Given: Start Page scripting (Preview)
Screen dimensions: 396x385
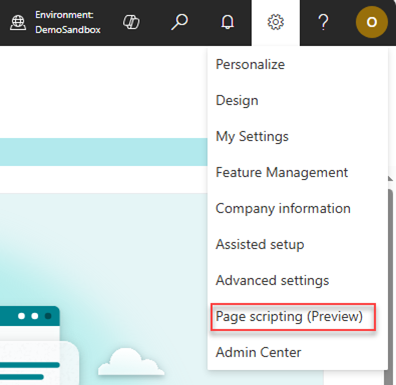Looking at the screenshot, I should pyautogui.click(x=289, y=316).
